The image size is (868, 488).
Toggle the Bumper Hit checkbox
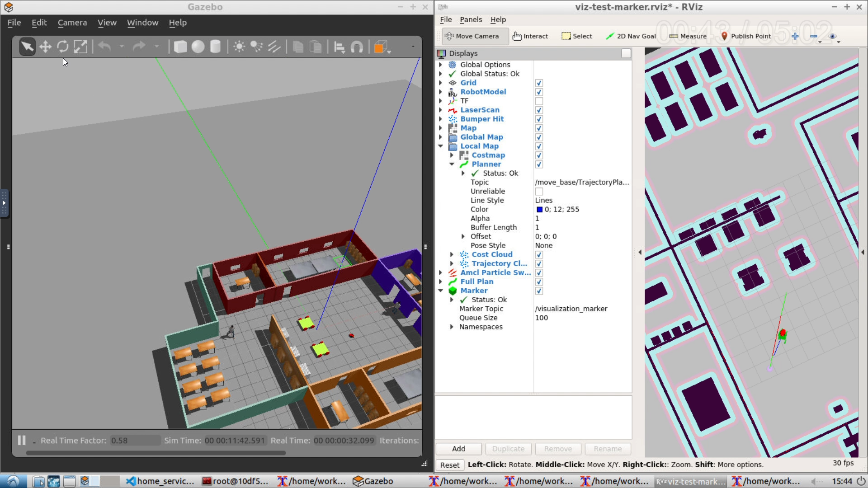click(539, 119)
